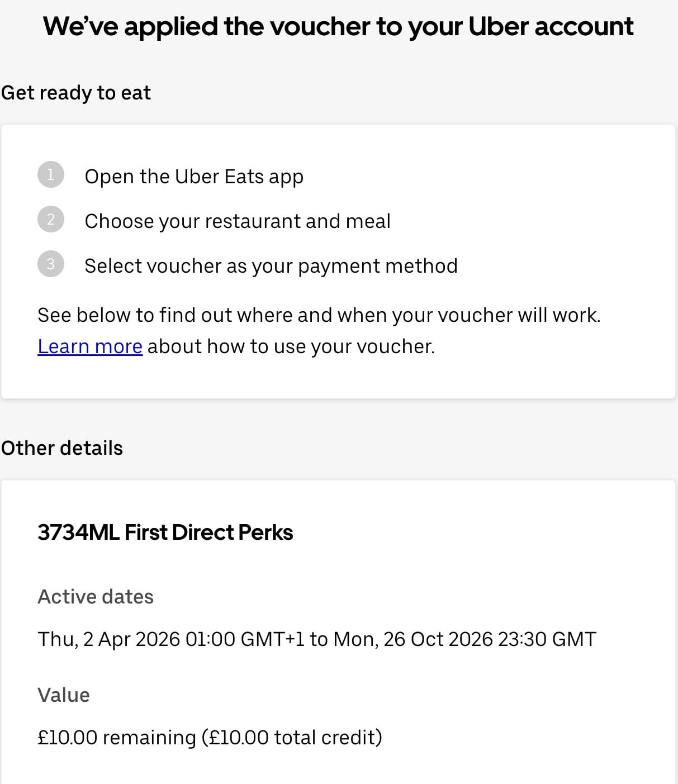Click the voucher applied page heading
The image size is (678, 784).
[338, 26]
